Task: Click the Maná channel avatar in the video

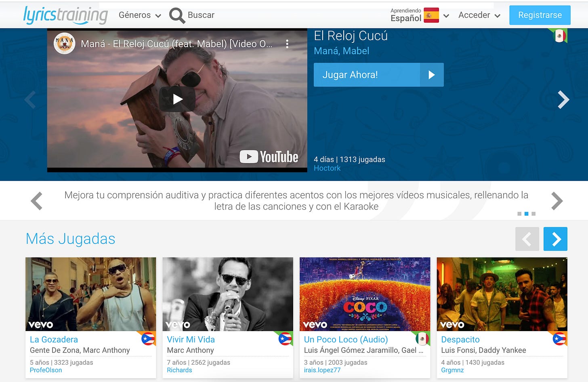Action: coord(65,43)
